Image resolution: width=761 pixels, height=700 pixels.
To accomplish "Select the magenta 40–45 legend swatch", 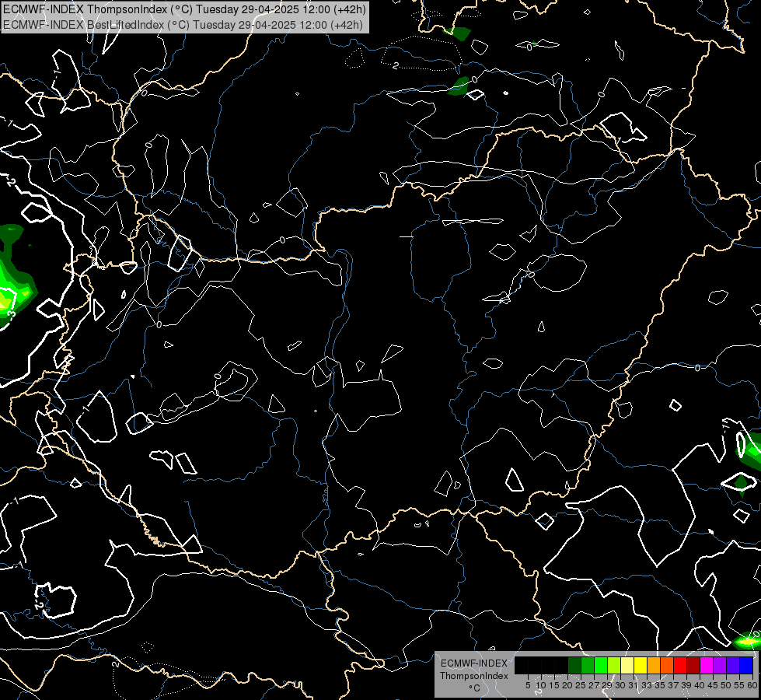I will tap(706, 665).
